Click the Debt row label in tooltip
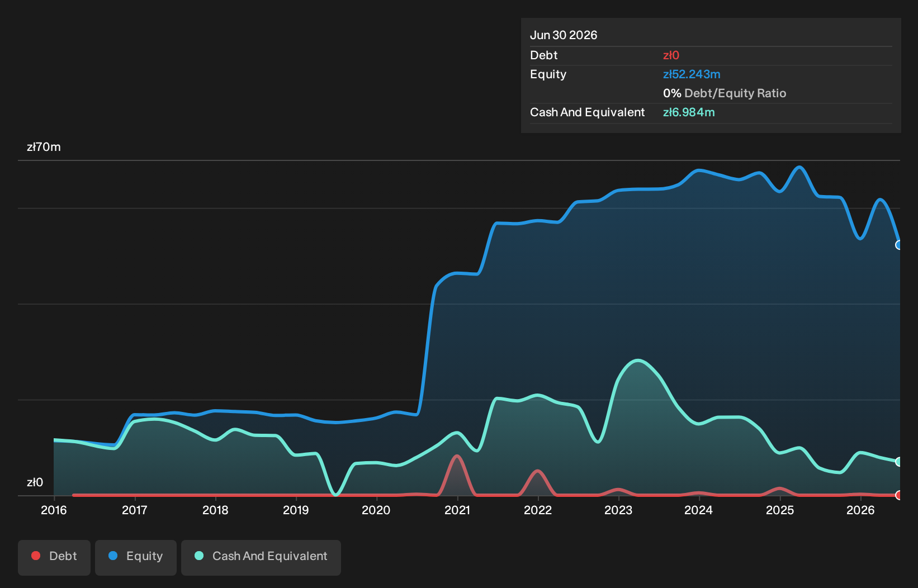This screenshot has height=588, width=918. [x=544, y=55]
